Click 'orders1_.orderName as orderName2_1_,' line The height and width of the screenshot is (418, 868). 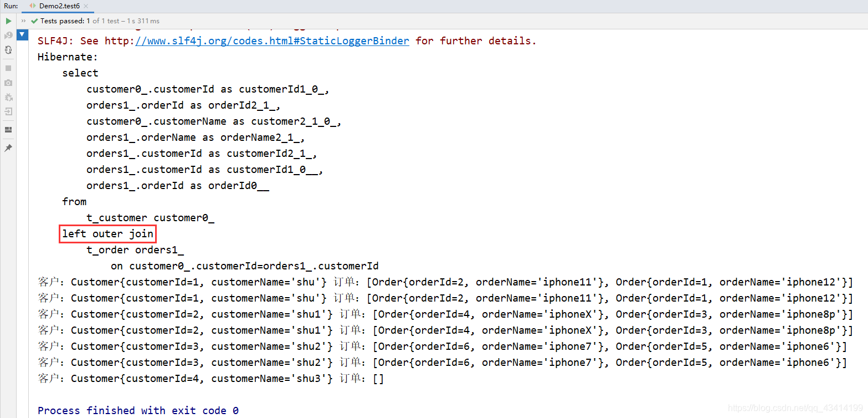click(196, 137)
